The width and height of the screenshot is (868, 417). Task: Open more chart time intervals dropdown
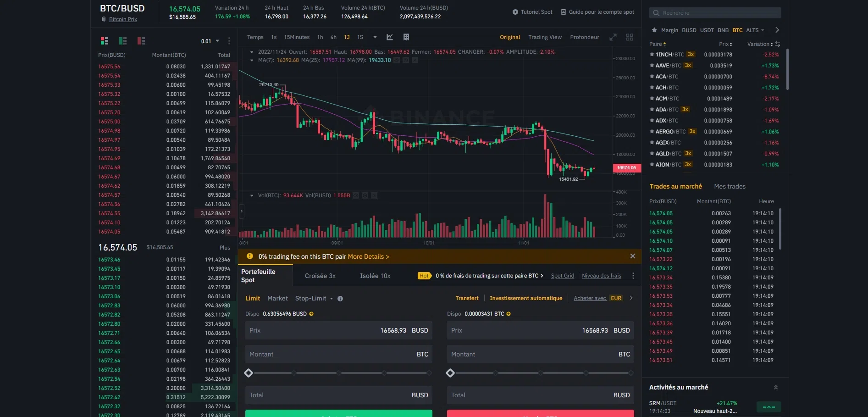pos(375,37)
